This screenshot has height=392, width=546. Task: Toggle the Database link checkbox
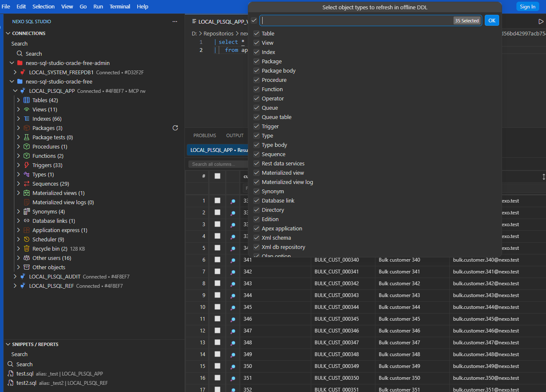[x=256, y=200]
